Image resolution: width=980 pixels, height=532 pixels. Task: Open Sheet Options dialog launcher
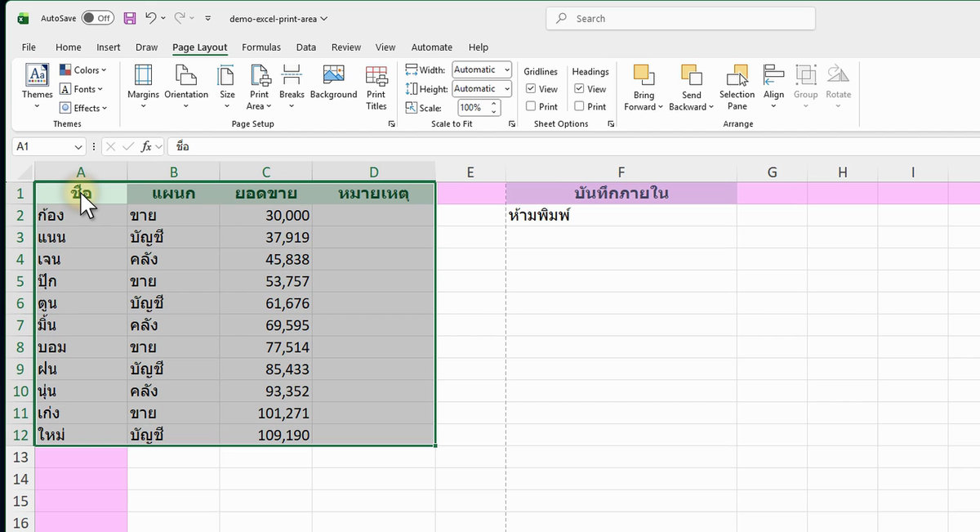pyautogui.click(x=611, y=124)
